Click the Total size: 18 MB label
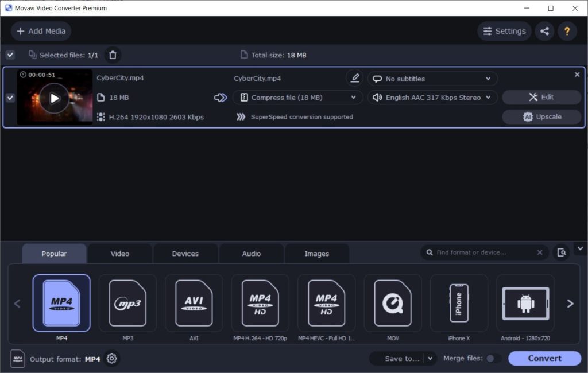The width and height of the screenshot is (588, 373). coord(278,55)
